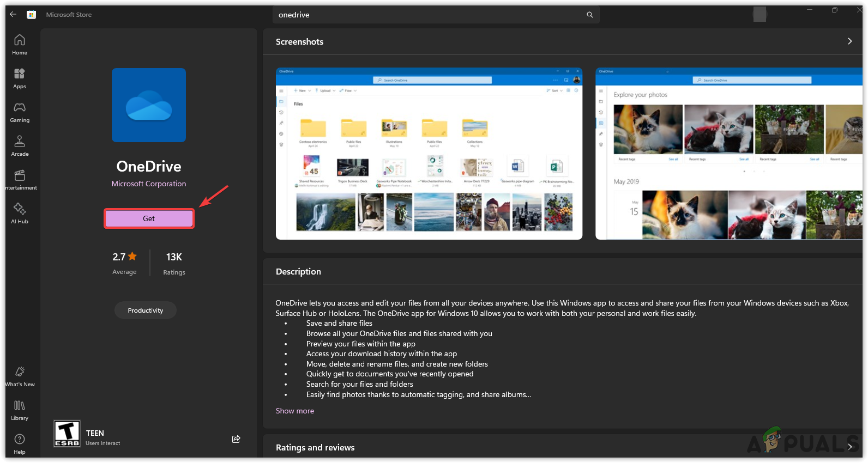Open AI Hub in sidebar
This screenshot has height=463, width=868.
click(x=20, y=214)
